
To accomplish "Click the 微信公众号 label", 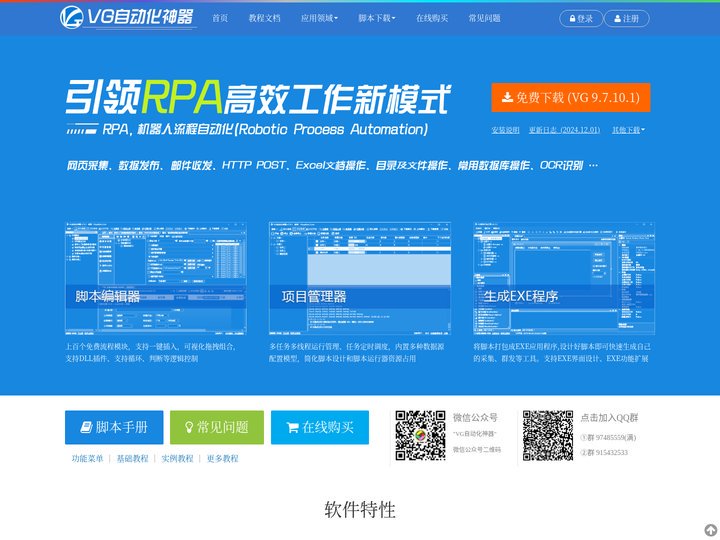I will (475, 417).
